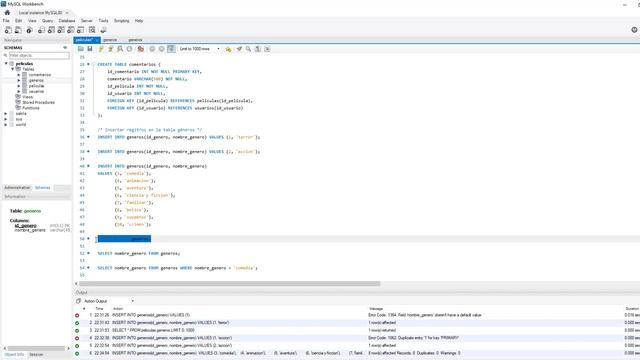Click the create new function toolbar icon

pyautogui.click(x=80, y=30)
